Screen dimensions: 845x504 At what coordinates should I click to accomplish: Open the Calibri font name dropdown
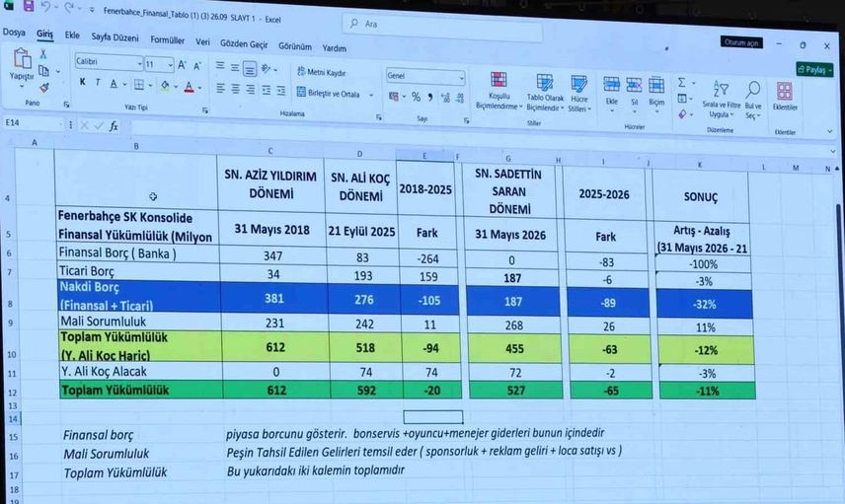coord(139,64)
